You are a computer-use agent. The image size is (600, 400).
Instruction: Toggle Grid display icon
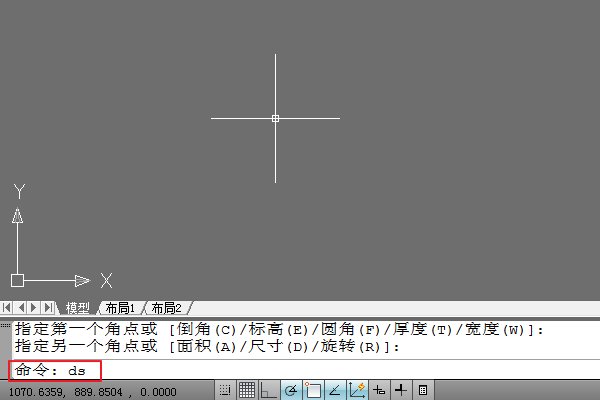tap(247, 390)
